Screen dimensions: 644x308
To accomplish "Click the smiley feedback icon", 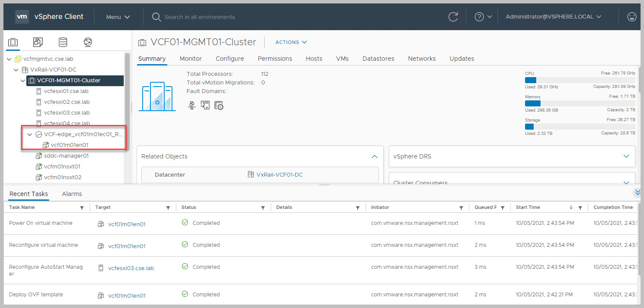I will 631,17.
